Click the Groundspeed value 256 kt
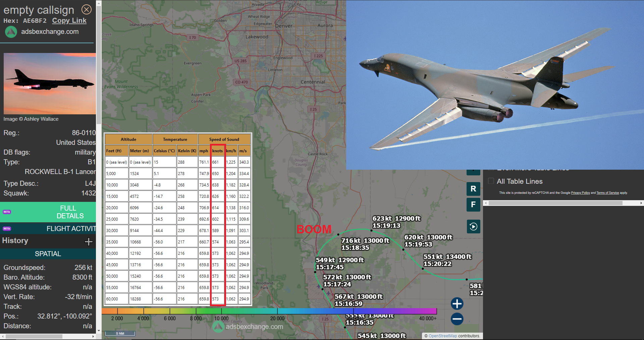 [83, 268]
